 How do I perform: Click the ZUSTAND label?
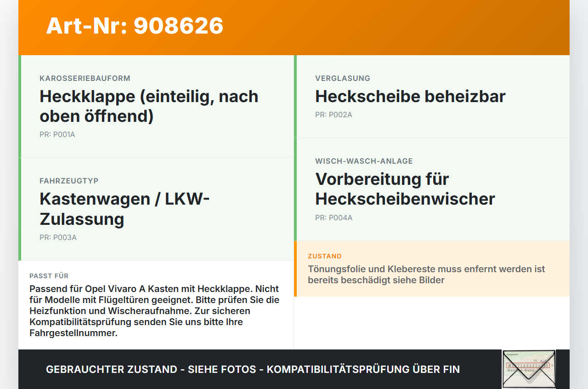pos(325,256)
